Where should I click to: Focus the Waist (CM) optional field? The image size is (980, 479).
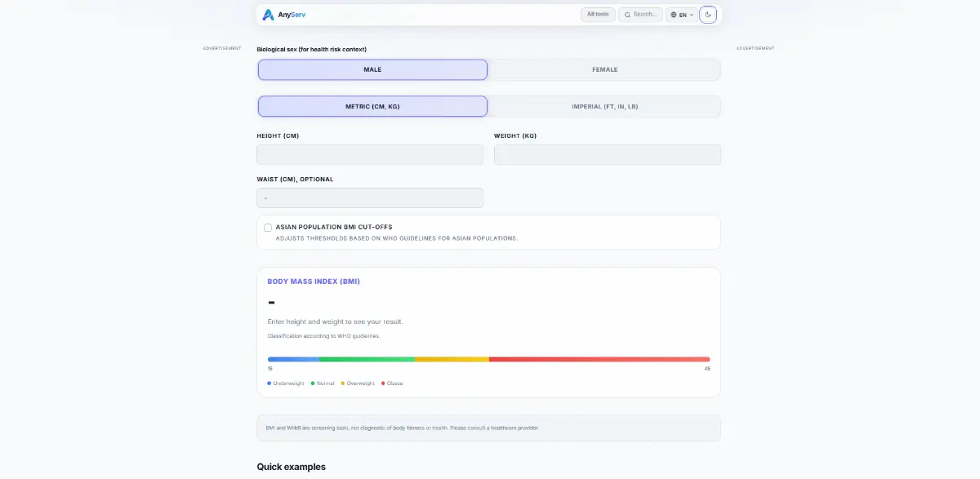pyautogui.click(x=370, y=198)
